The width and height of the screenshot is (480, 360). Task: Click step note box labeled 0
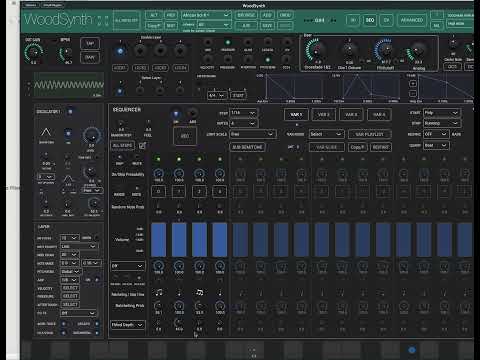pyautogui.click(x=158, y=192)
